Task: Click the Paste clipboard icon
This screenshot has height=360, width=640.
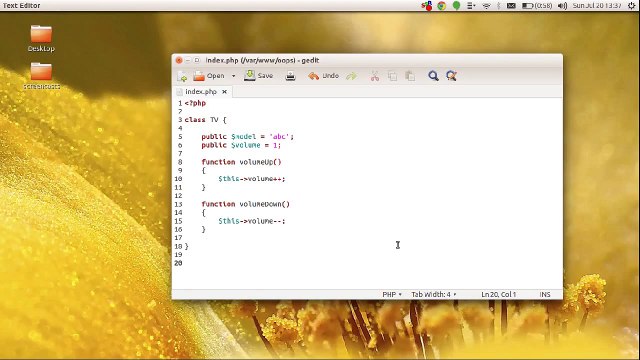Action: (410, 76)
